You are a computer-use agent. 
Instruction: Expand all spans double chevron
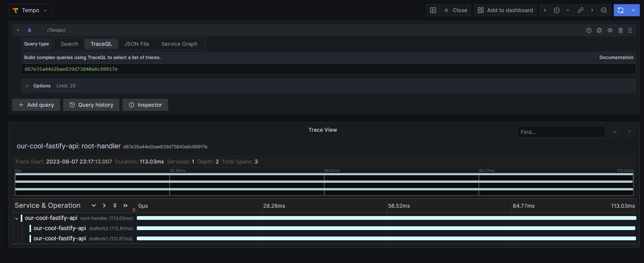click(x=125, y=205)
